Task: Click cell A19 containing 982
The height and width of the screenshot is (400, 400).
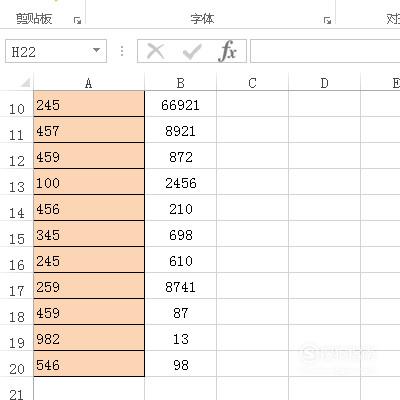Action: pyautogui.click(x=89, y=338)
